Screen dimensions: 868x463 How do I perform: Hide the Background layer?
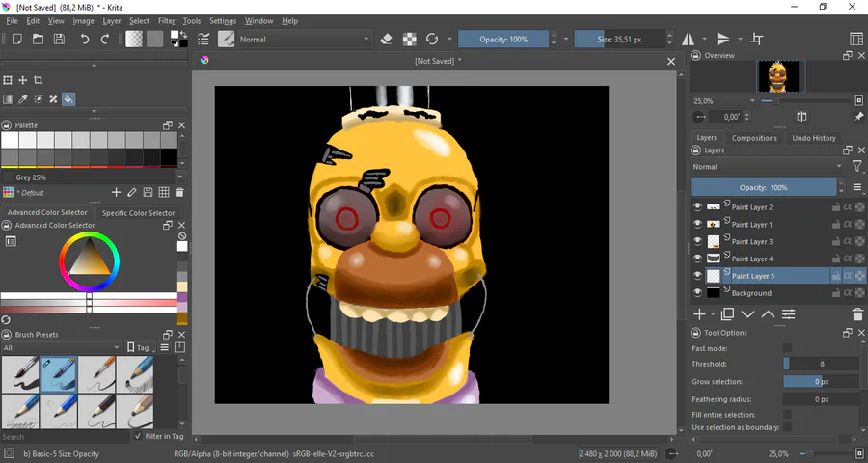click(x=697, y=293)
